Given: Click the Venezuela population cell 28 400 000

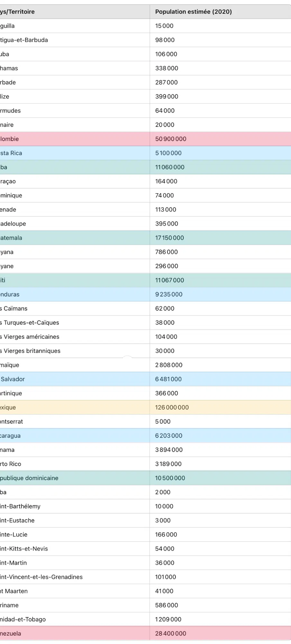Looking at the screenshot, I should coord(171,633).
